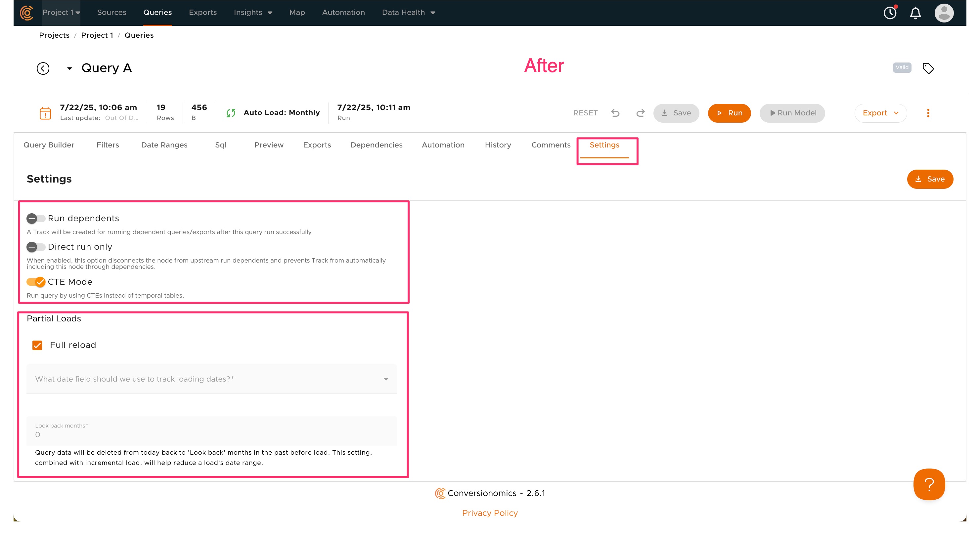Disable the CTE Mode switch

pos(36,282)
